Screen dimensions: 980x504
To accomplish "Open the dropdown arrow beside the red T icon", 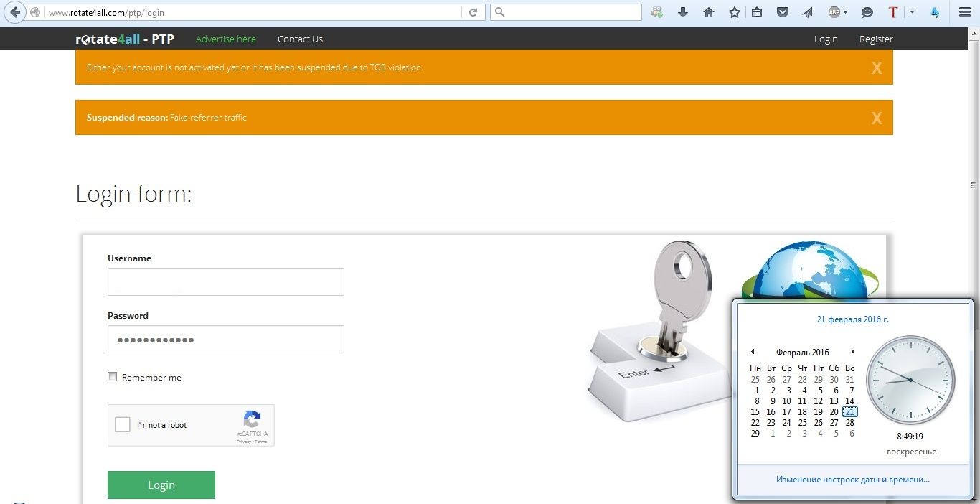I will [912, 12].
